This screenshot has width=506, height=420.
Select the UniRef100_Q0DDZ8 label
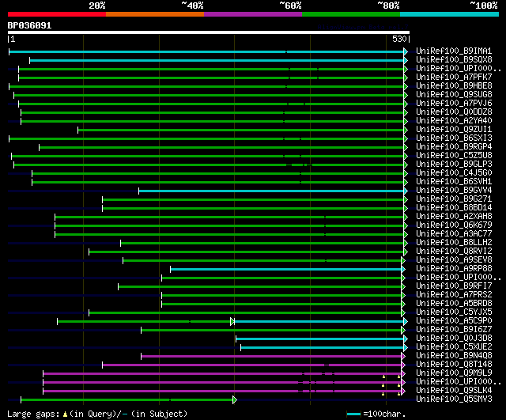[454, 112]
